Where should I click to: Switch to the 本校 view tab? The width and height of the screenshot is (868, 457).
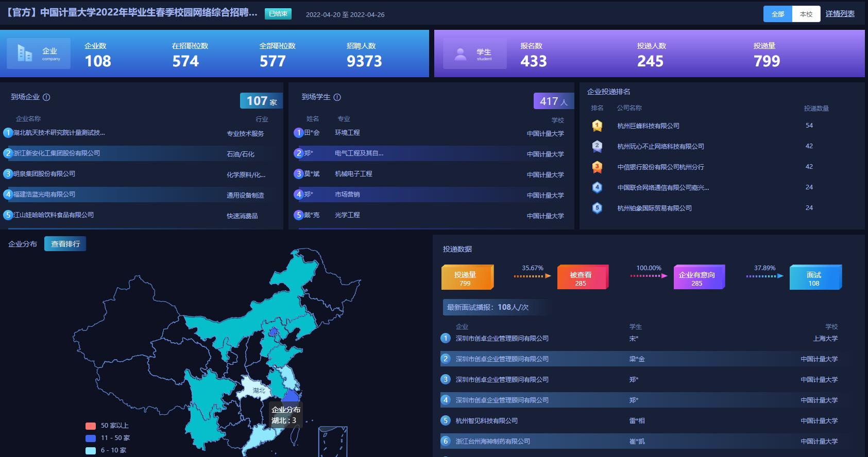[806, 14]
